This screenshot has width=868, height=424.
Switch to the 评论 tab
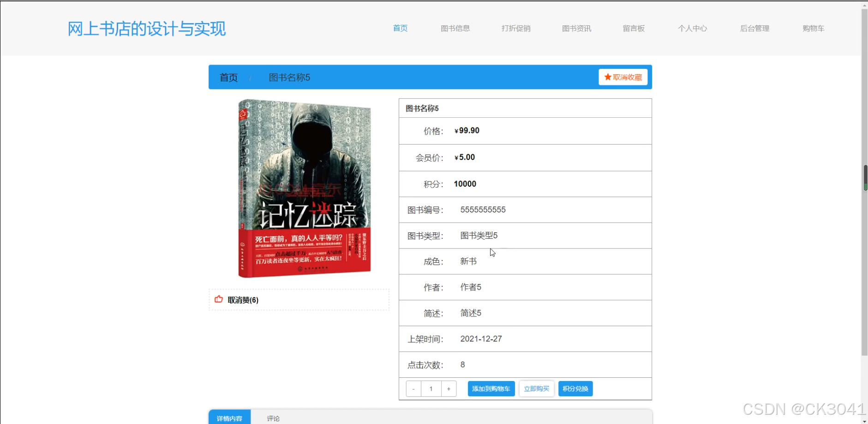tap(273, 418)
